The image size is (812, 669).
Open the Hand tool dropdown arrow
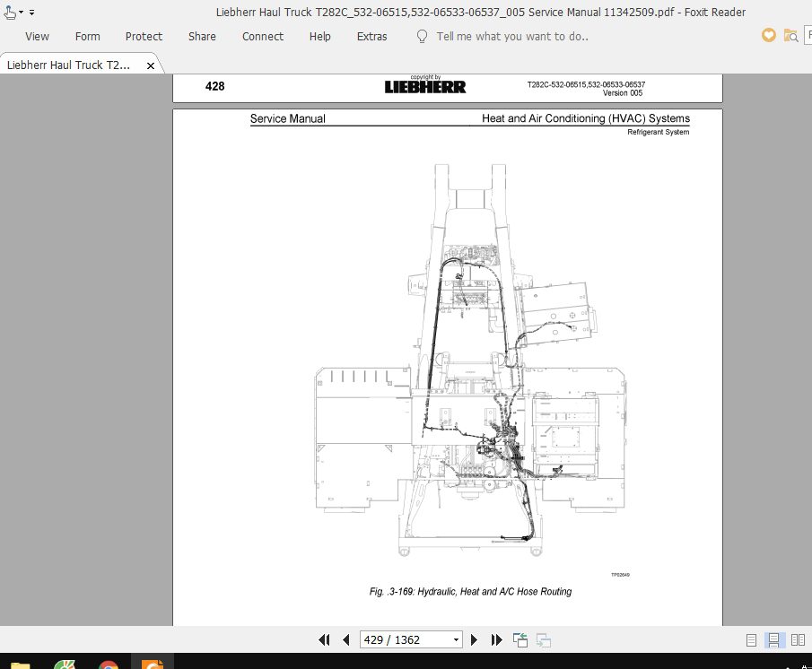point(19,13)
